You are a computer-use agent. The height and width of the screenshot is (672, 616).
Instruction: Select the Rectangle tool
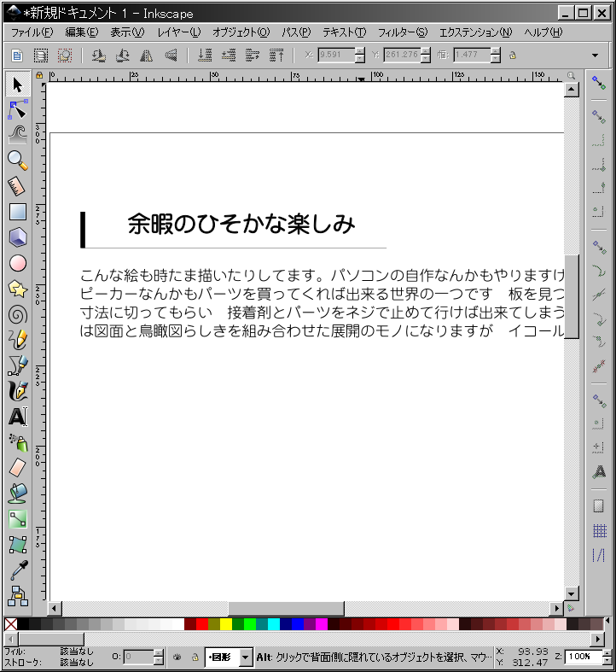point(18,212)
